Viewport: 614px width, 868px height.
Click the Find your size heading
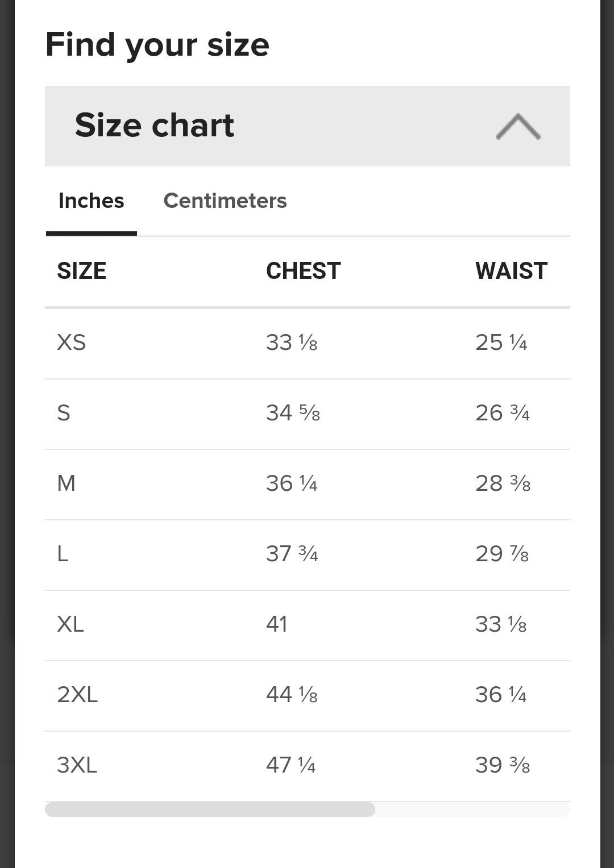pos(157,45)
